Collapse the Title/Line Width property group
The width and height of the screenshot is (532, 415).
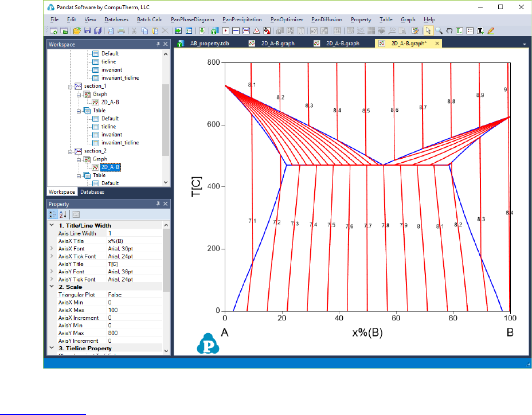pos(52,225)
